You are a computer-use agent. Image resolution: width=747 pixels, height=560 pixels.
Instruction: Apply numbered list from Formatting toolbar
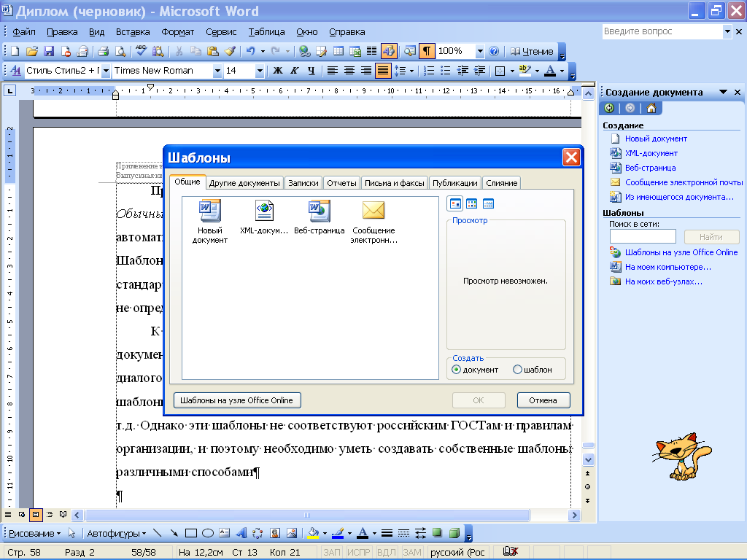point(429,71)
